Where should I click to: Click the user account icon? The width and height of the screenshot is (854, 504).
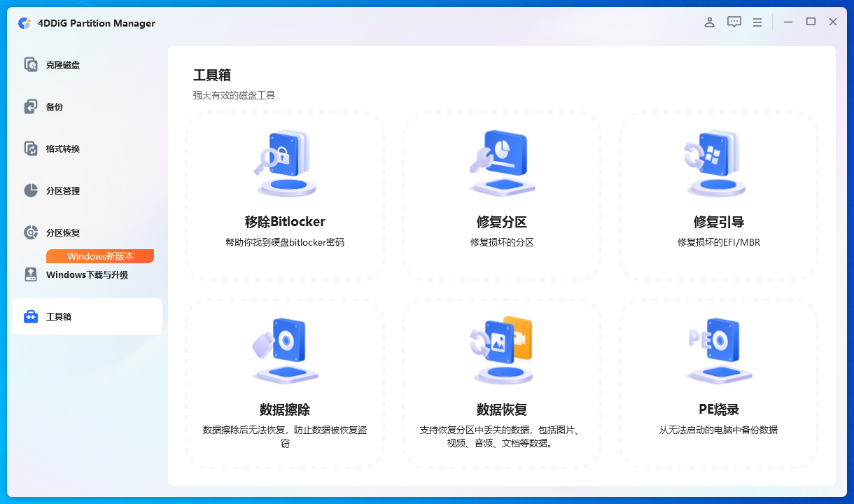pyautogui.click(x=709, y=22)
